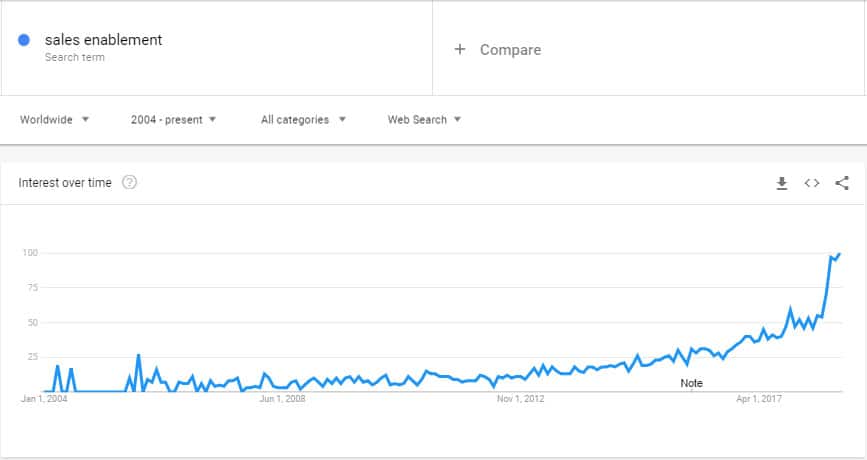Screen dimensions: 867x460
Task: Change the Web Search type dropdown
Action: pyautogui.click(x=424, y=120)
